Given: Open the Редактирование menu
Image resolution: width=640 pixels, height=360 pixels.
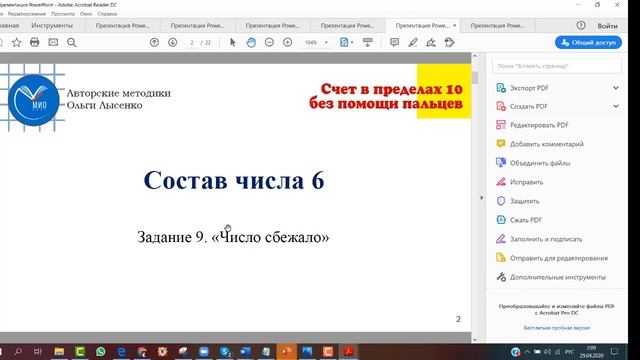Looking at the screenshot, I should pyautogui.click(x=27, y=14).
